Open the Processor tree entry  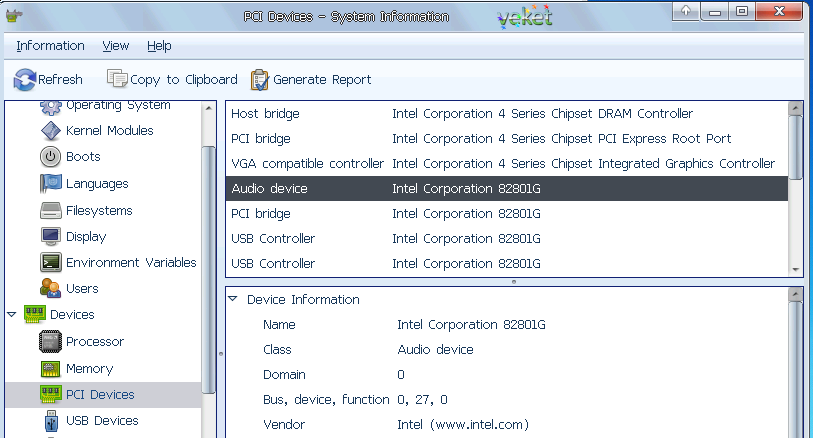click(95, 342)
